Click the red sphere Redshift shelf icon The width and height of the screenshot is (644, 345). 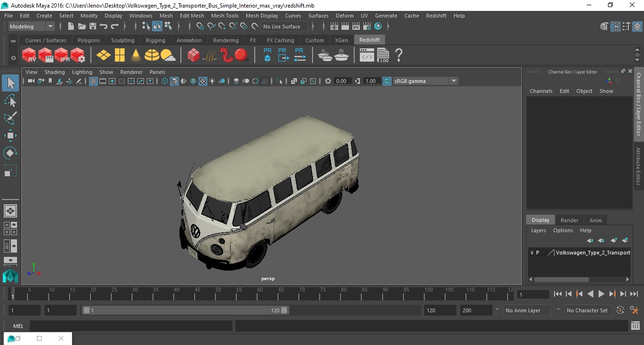click(x=241, y=55)
